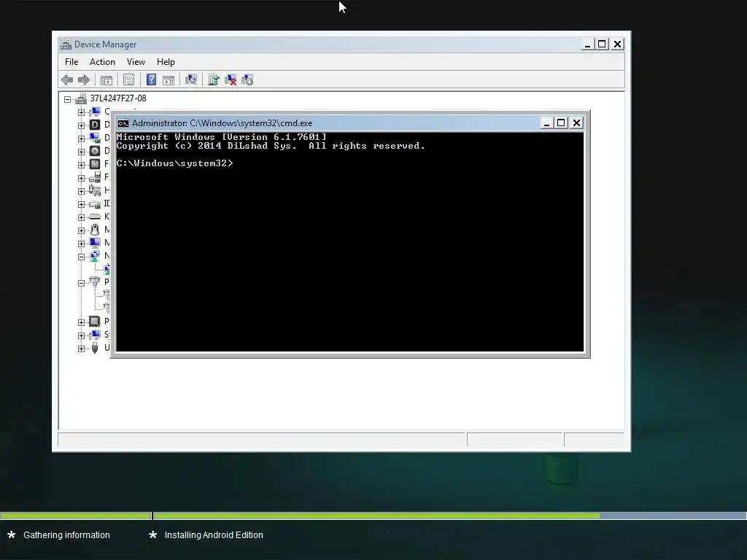The image size is (747, 560).
Task: Toggle the Show/Hide Console Tree toolbar icon
Action: 107,79
